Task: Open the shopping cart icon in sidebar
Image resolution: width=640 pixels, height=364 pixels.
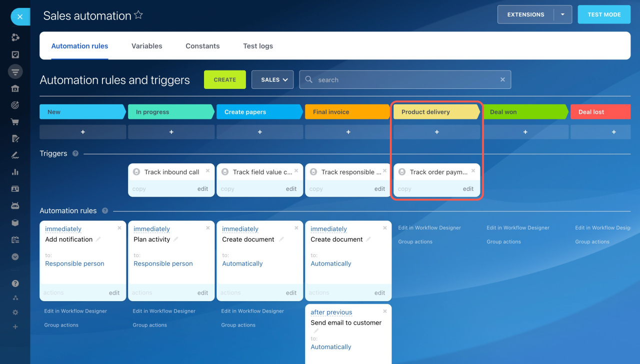Action: tap(15, 122)
